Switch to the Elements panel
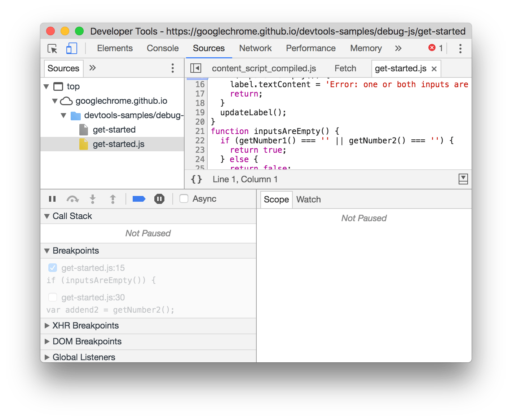Viewport: 512px width, 420px height. [x=115, y=48]
